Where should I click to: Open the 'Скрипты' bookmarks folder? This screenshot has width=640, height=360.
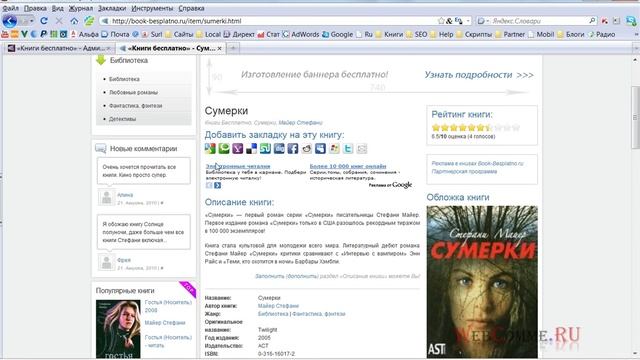[474, 35]
